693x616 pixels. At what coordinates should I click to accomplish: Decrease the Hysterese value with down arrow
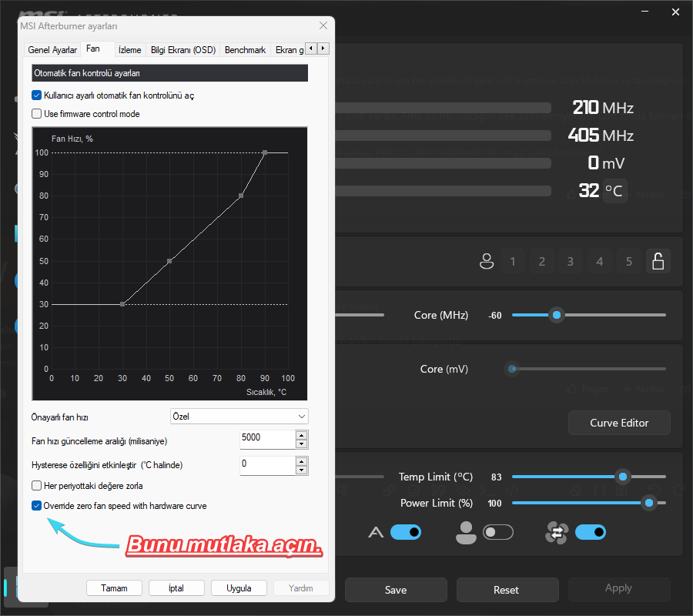[301, 470]
